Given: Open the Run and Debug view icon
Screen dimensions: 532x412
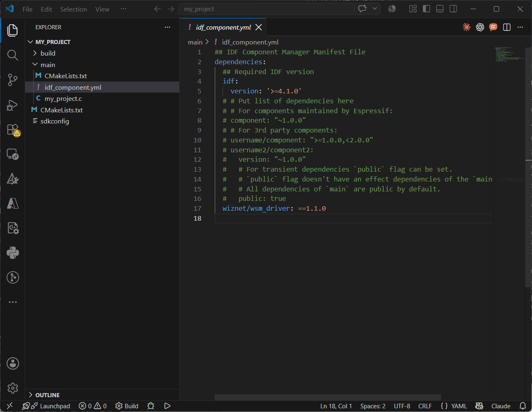Looking at the screenshot, I should coord(13,105).
